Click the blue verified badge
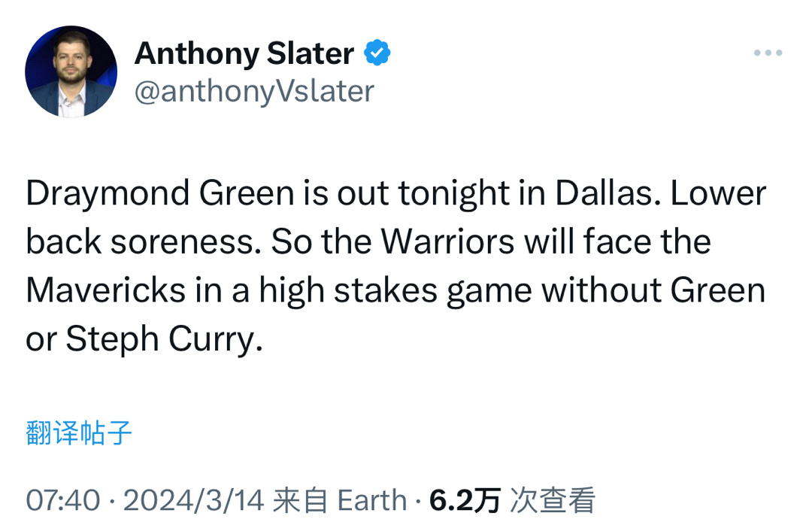Image resolution: width=812 pixels, height=519 pixels. click(x=377, y=53)
